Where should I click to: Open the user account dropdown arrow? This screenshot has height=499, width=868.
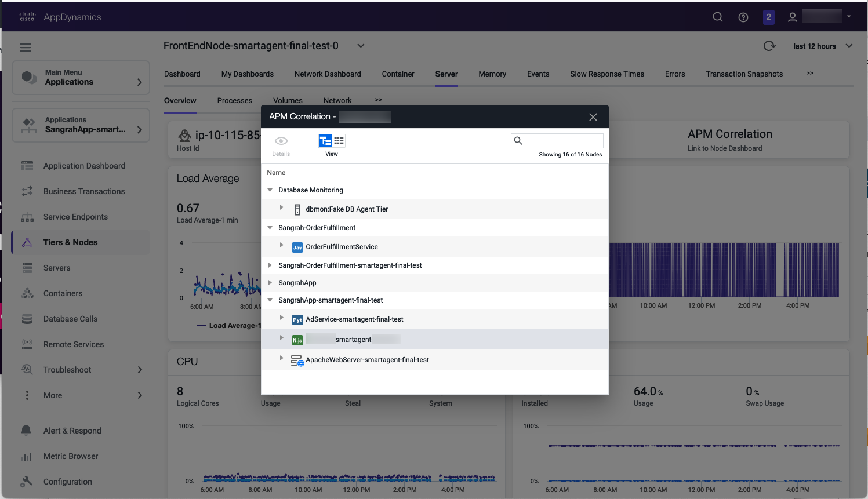[849, 17]
